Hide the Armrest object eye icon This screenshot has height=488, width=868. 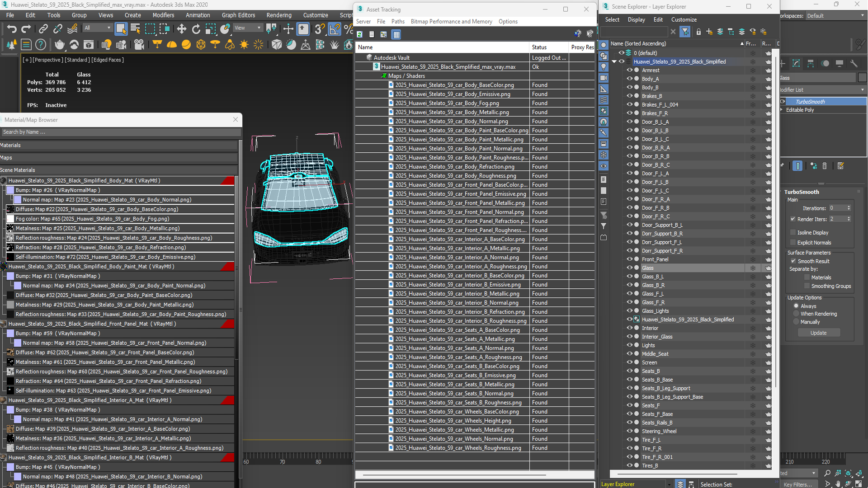pos(629,70)
